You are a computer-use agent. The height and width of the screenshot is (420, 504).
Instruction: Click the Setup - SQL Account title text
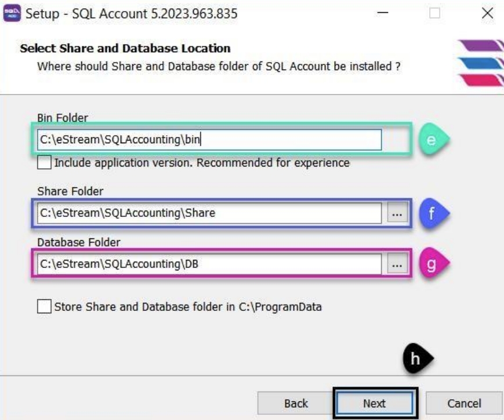[x=131, y=13]
